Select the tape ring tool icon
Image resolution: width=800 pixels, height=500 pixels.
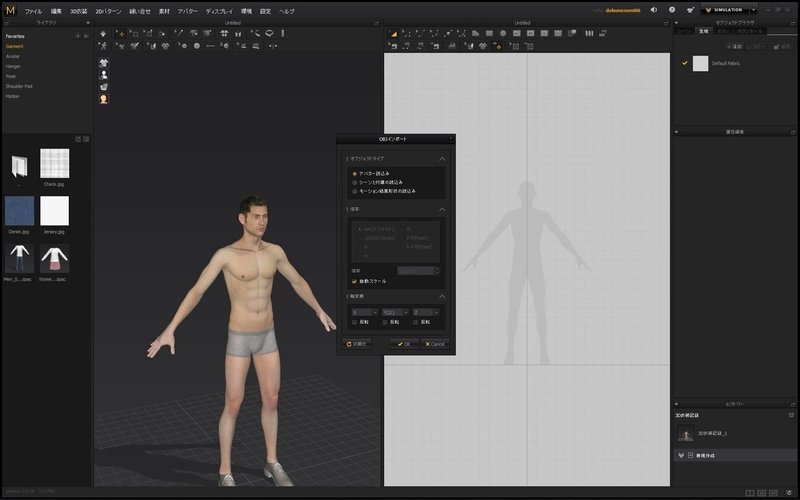pos(269,34)
